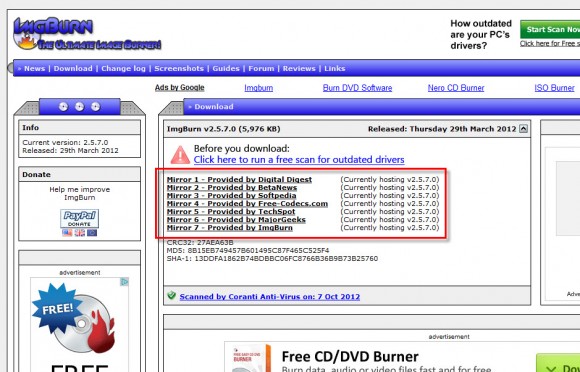Click the PayPal Donate button
Viewport: 580px width, 372px height.
pos(80,219)
